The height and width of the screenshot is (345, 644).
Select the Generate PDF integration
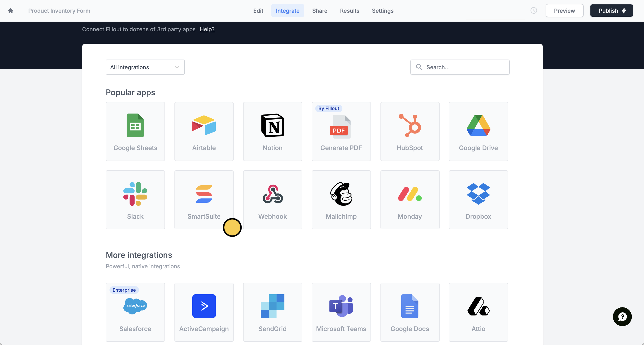pos(341,131)
